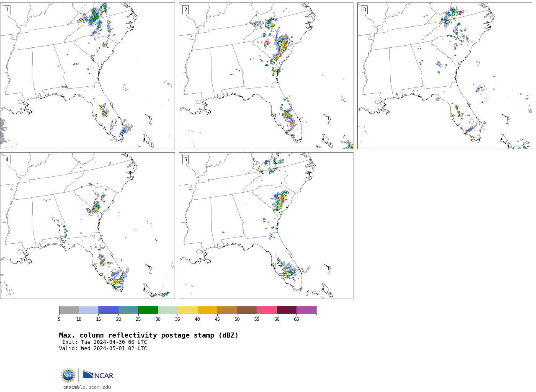Click the pink 55-60 dBZ swatch
This screenshot has height=392, width=536.
[267, 310]
